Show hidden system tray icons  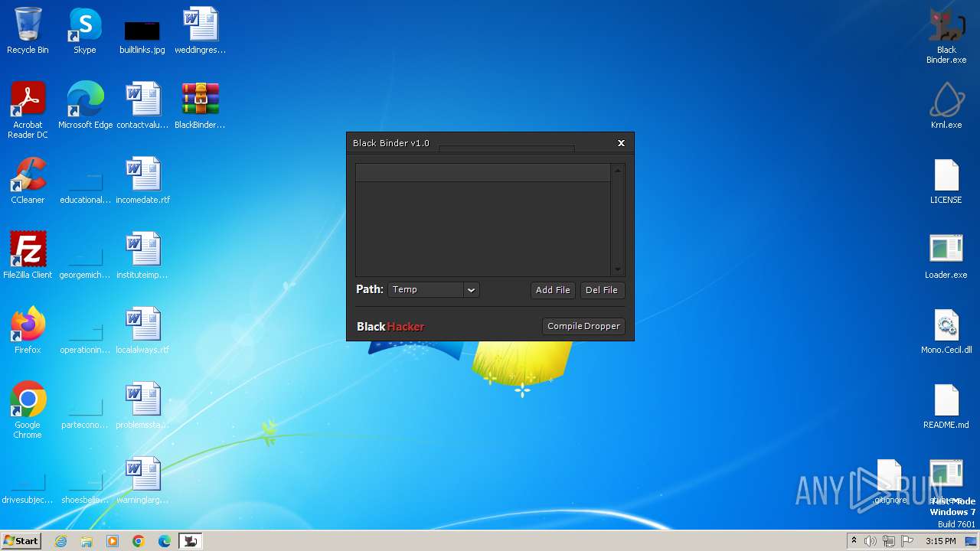point(854,541)
